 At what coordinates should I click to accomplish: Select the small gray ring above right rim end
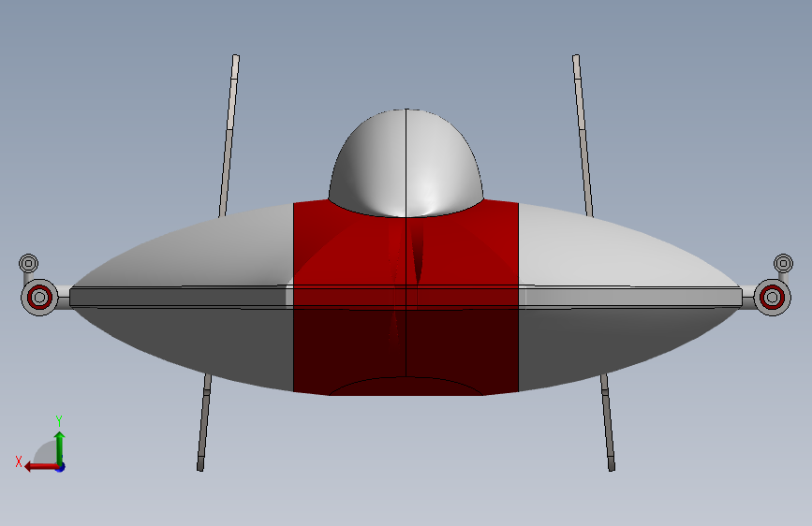(783, 264)
